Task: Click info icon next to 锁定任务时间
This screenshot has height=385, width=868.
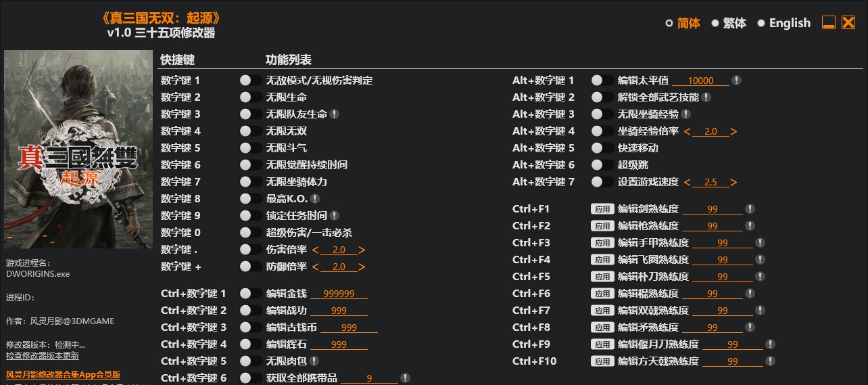Action: [335, 216]
